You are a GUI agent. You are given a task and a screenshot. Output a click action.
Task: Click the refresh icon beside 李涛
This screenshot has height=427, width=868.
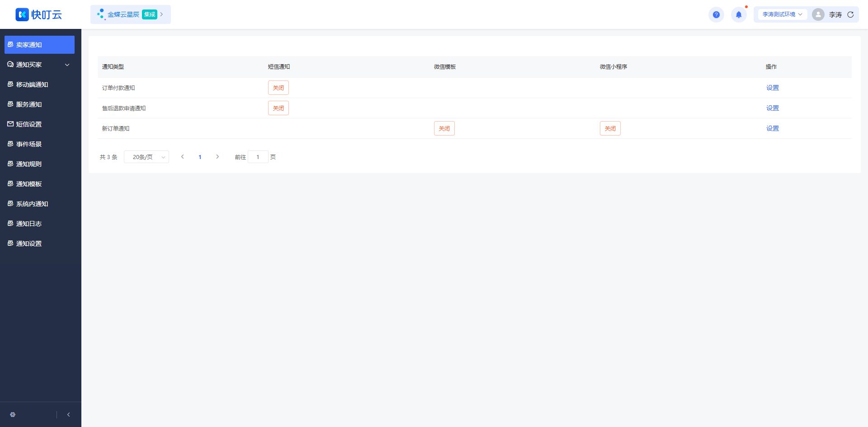850,14
